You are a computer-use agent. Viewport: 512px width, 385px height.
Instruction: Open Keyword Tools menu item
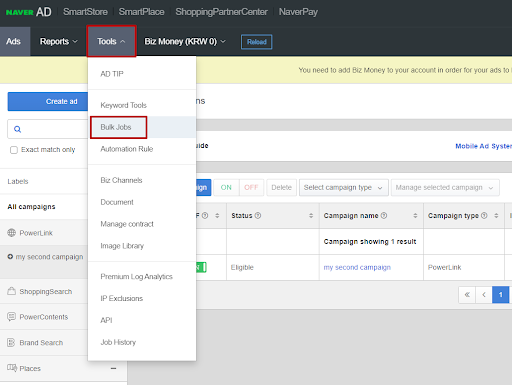click(142, 105)
